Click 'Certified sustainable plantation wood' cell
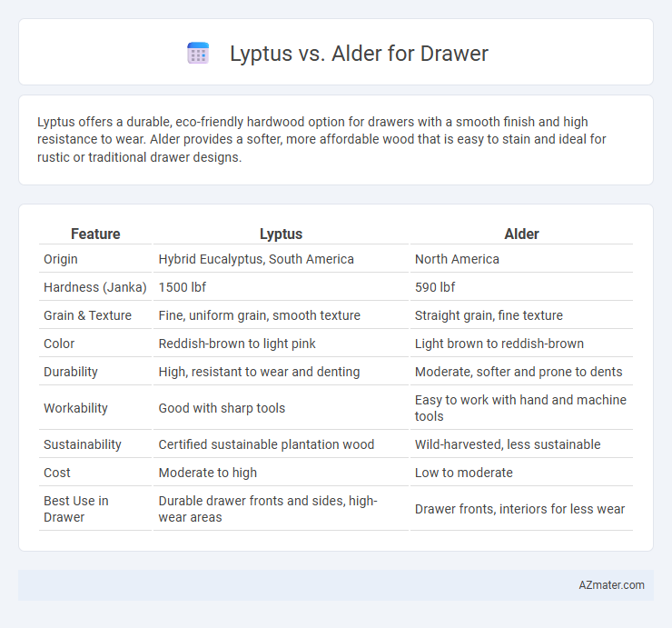This screenshot has height=628, width=672. [x=267, y=444]
